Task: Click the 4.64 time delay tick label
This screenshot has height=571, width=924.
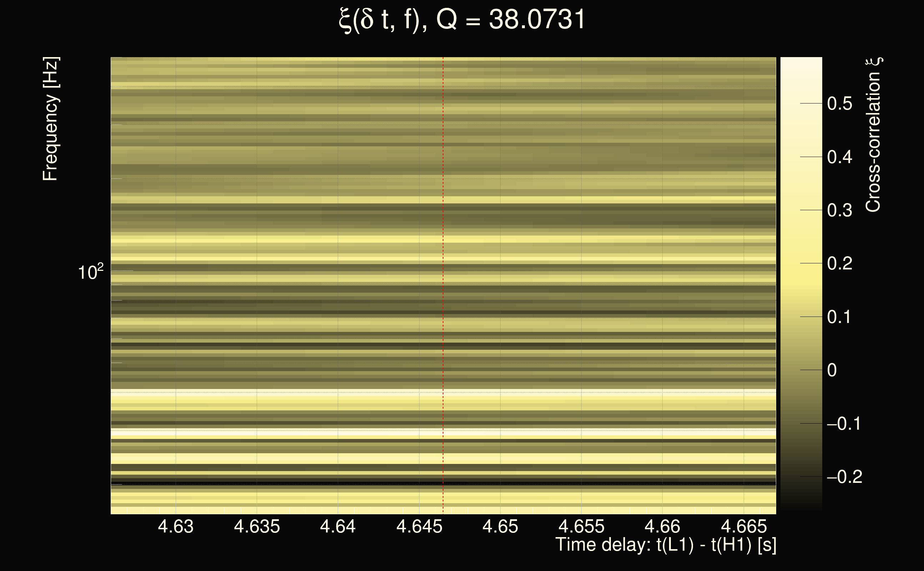Action: [x=338, y=526]
